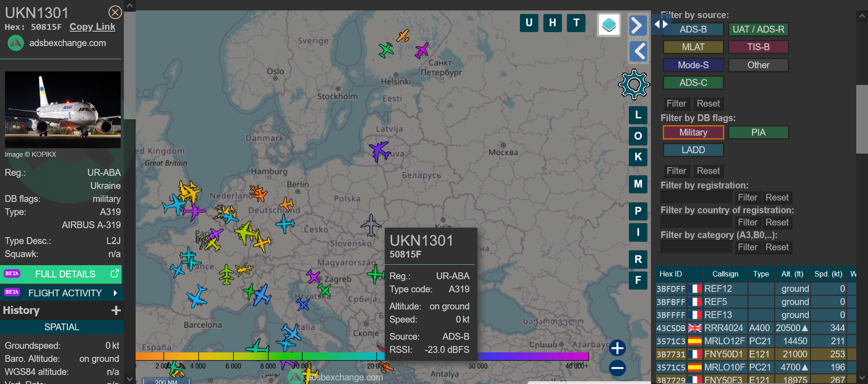Select the gray UKN1301 plane on map
Screen dimensions: 868x384
[x=371, y=225]
